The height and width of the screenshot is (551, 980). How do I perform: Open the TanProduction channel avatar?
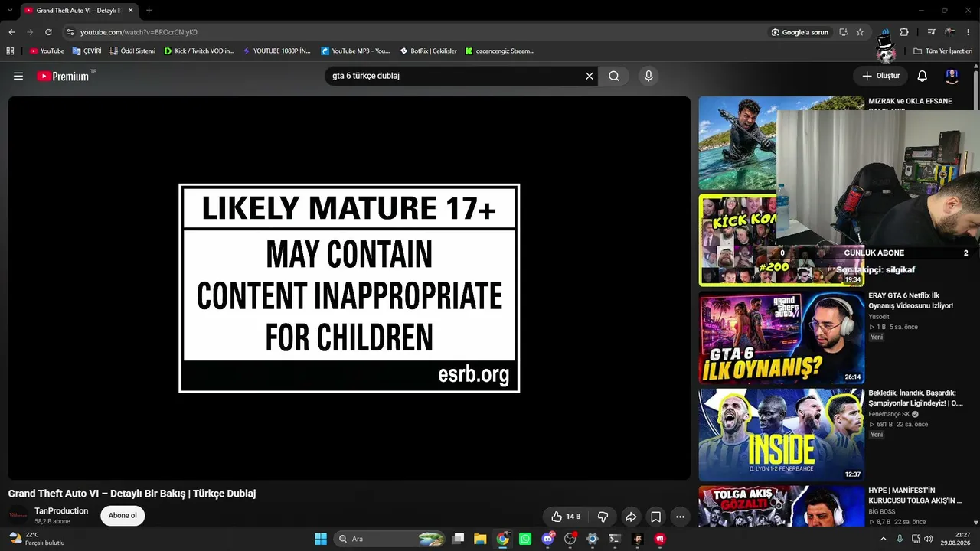click(18, 516)
